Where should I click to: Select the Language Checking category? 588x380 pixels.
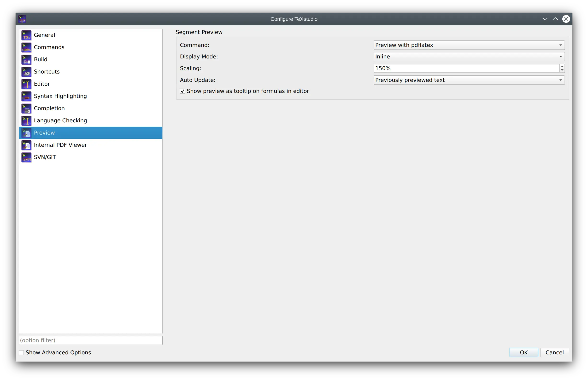tap(60, 121)
